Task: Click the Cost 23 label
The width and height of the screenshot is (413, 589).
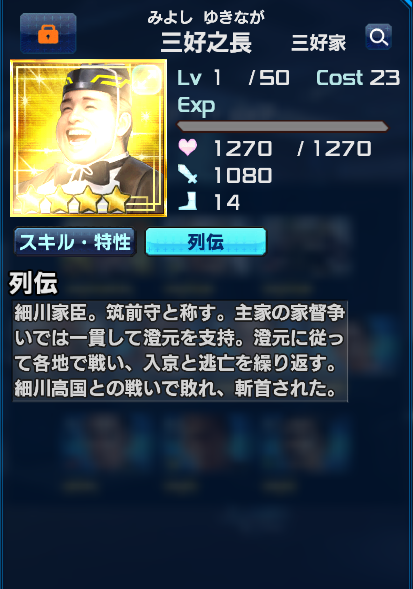Action: tap(358, 78)
